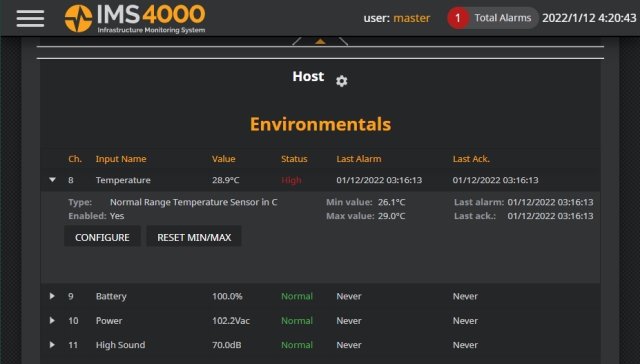Click the IMS 4000 logo
The width and height of the screenshot is (640, 364).
point(135,18)
